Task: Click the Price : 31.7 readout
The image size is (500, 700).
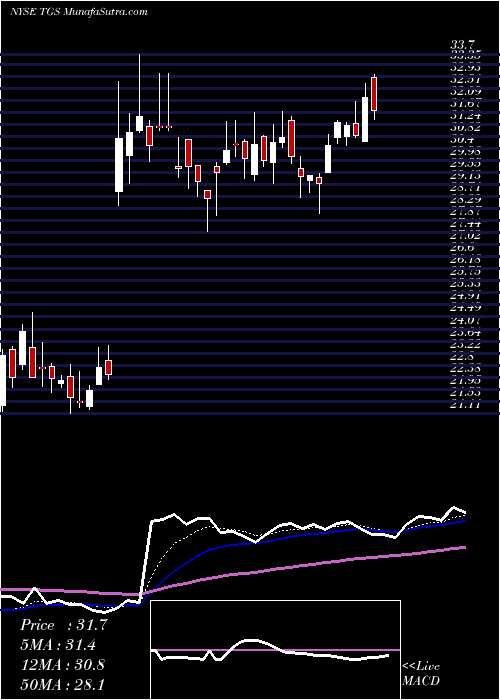Action: tap(64, 625)
